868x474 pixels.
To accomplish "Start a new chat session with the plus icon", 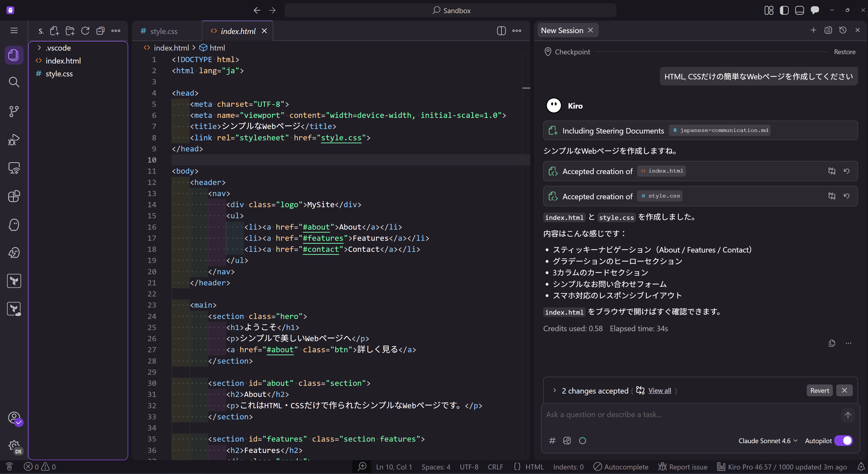I will click(x=813, y=30).
